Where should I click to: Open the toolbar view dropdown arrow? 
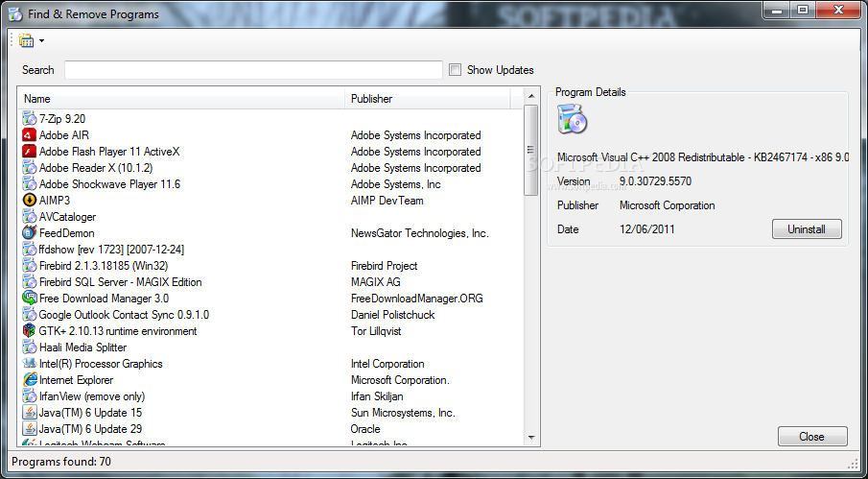click(41, 41)
